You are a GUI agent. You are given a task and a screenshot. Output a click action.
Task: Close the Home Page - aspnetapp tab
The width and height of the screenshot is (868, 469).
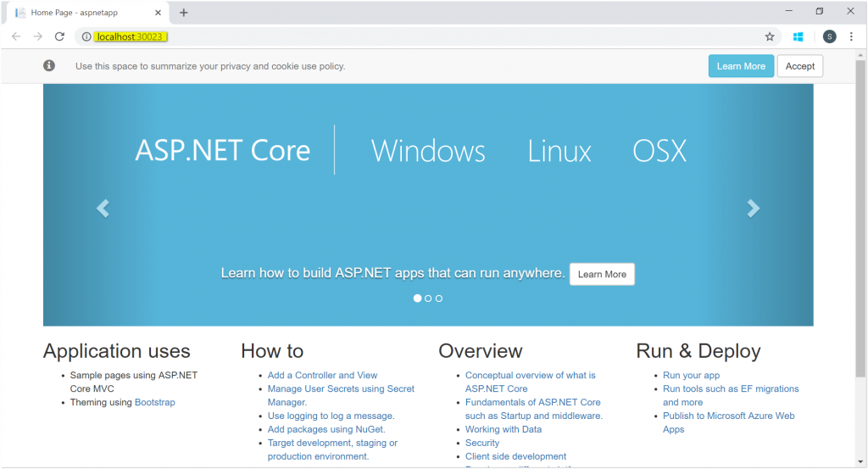(158, 12)
